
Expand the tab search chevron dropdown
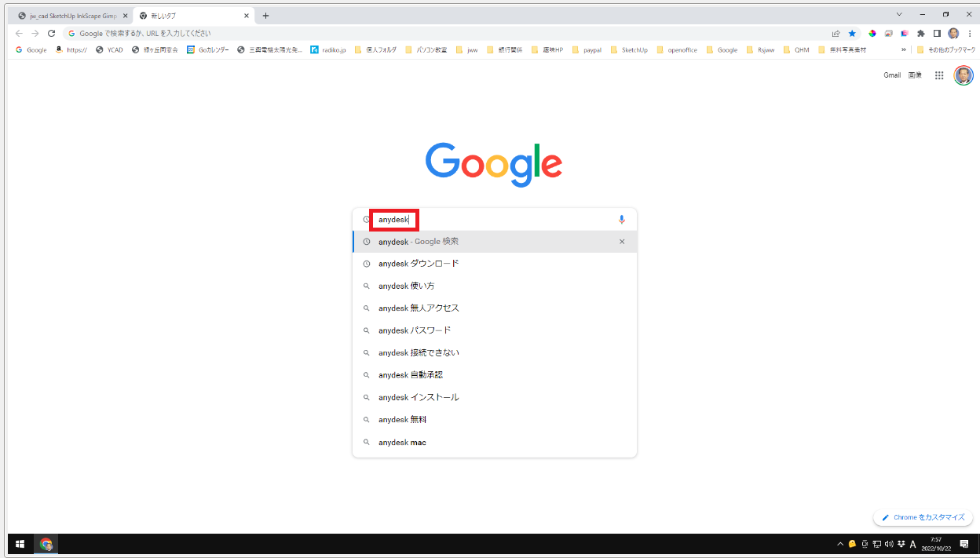(899, 15)
